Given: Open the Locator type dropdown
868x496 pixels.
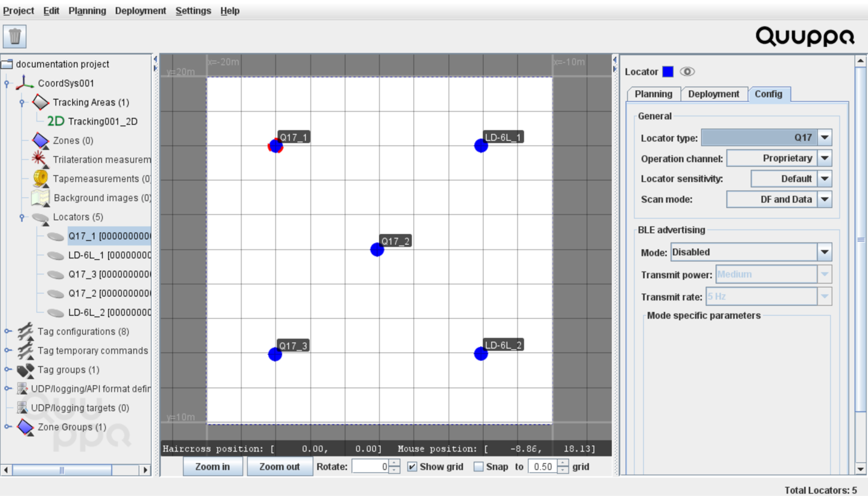Looking at the screenshot, I should [x=825, y=138].
